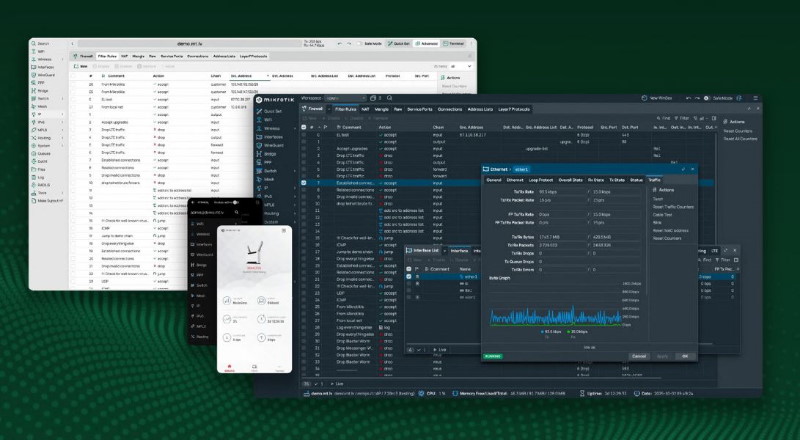
Task: Tap router image in white phone screen
Action: [x=255, y=254]
